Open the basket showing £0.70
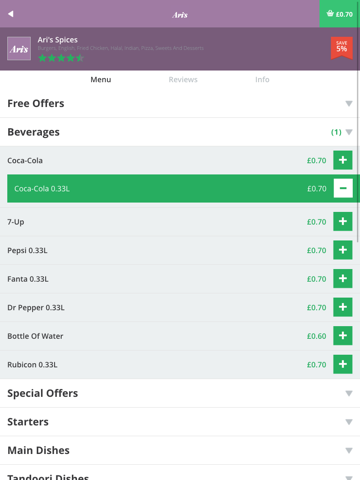The height and width of the screenshot is (480, 360). pos(340,14)
